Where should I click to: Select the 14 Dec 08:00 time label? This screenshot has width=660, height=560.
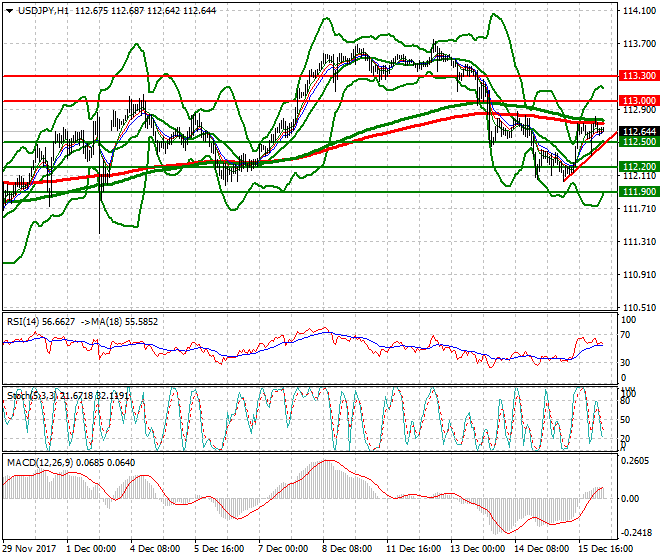tap(542, 549)
